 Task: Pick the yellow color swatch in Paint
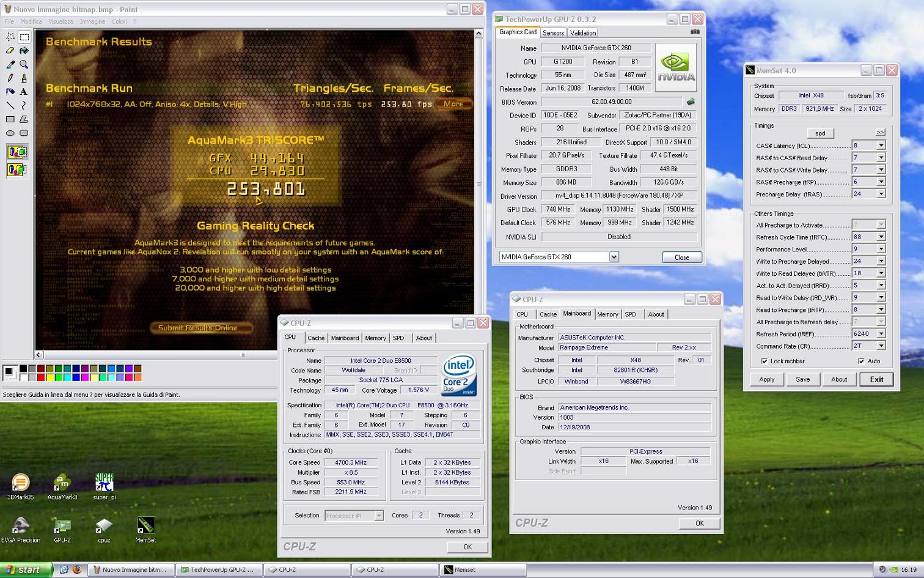[x=50, y=377]
